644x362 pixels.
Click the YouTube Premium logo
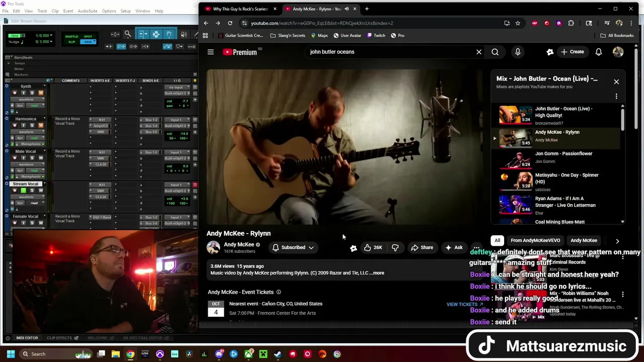[240, 52]
